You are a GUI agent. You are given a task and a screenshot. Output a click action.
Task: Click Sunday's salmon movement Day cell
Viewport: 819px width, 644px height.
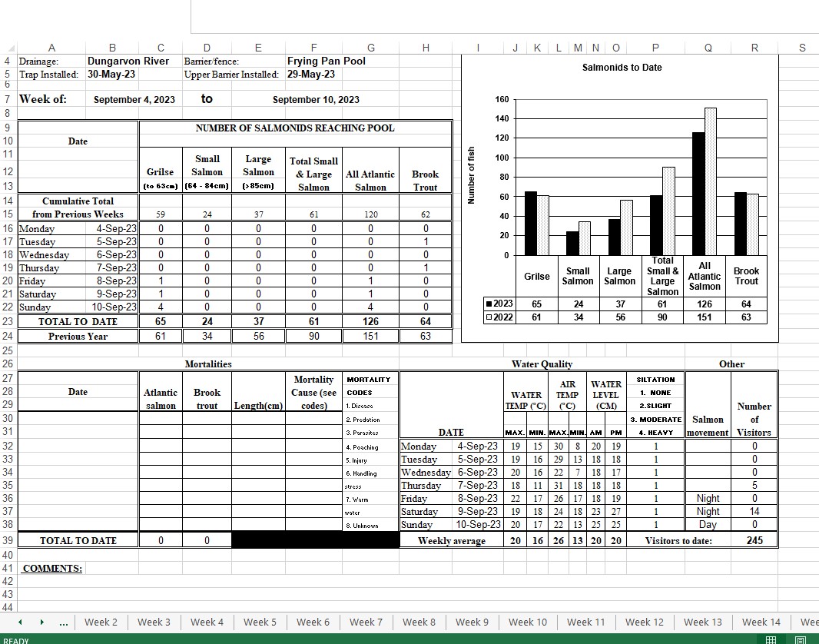[708, 524]
